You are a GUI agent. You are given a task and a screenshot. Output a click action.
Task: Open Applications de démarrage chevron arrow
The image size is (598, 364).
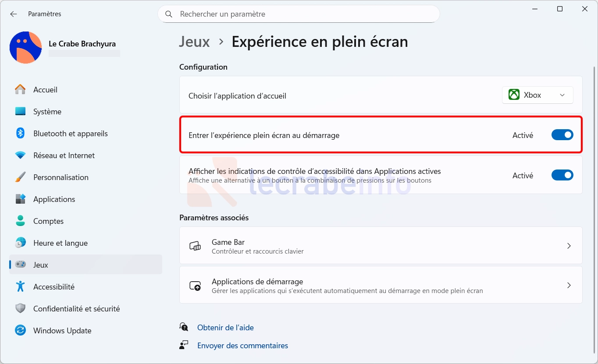[569, 285]
